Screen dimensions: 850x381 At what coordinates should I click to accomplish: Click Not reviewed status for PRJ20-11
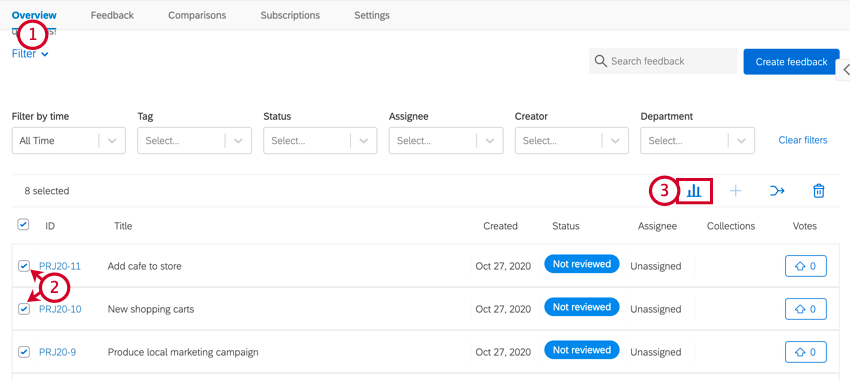tap(582, 264)
